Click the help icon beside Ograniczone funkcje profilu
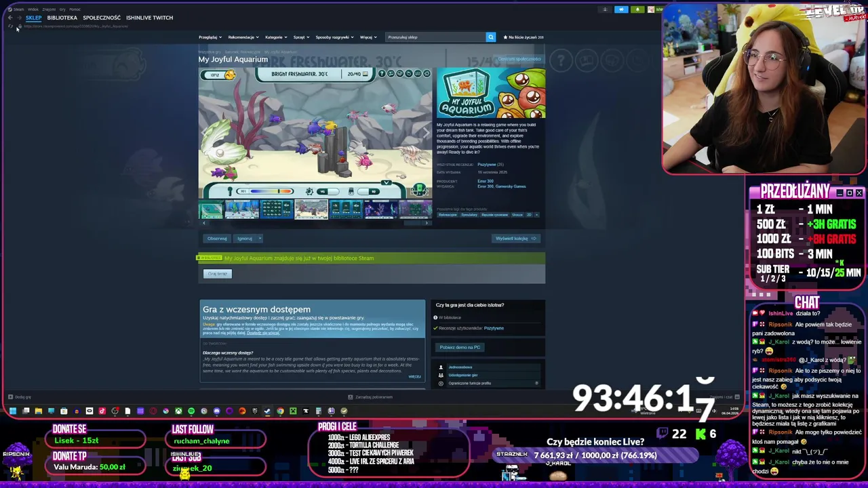The width and height of the screenshot is (868, 488). pyautogui.click(x=536, y=383)
